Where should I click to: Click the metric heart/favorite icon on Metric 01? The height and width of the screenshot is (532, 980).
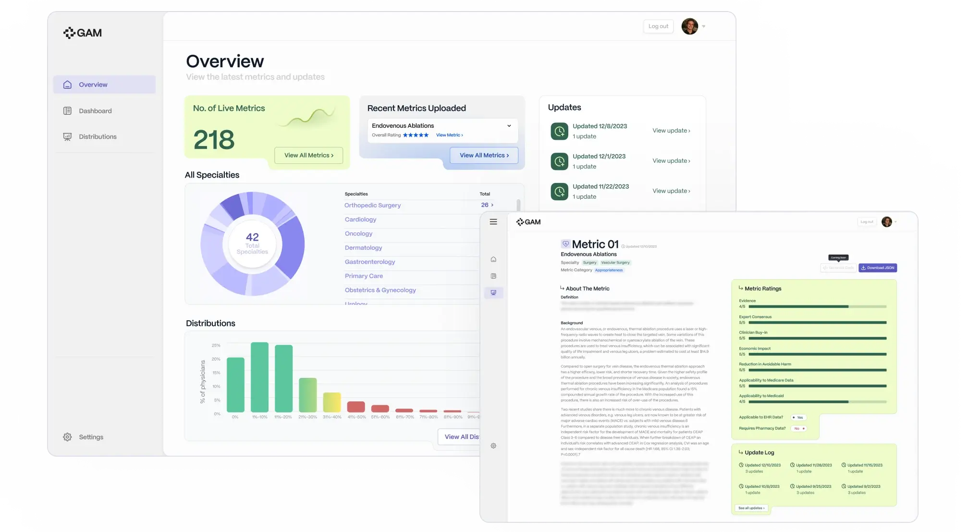point(565,243)
